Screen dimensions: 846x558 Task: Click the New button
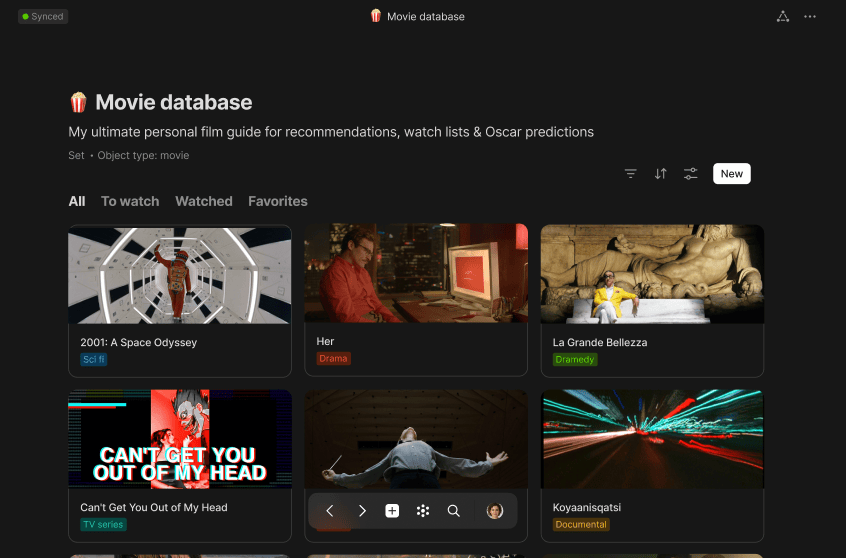pyautogui.click(x=732, y=174)
